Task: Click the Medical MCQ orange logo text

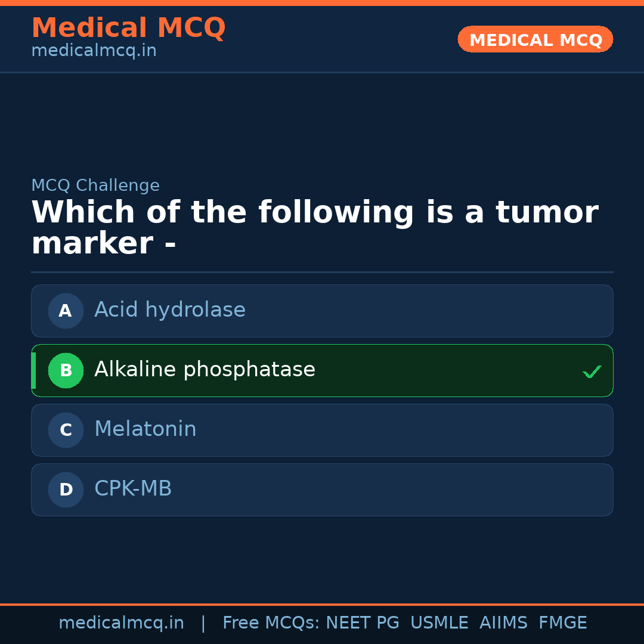Action: [128, 27]
